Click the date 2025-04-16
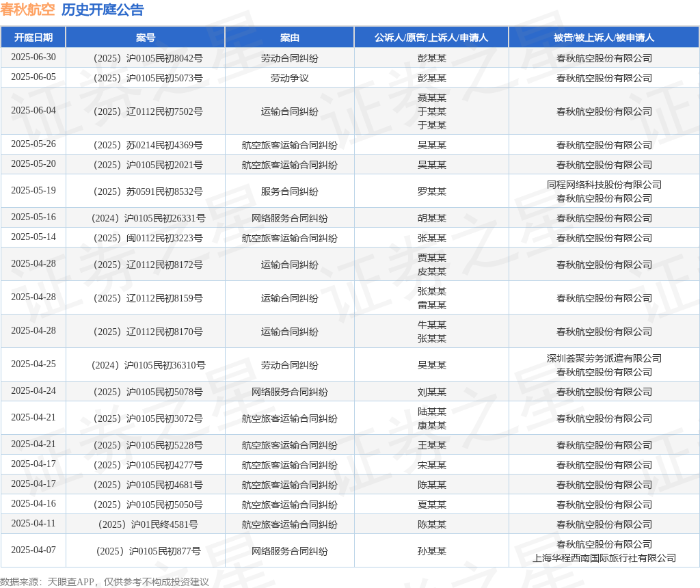The width and height of the screenshot is (700, 588). pyautogui.click(x=33, y=503)
